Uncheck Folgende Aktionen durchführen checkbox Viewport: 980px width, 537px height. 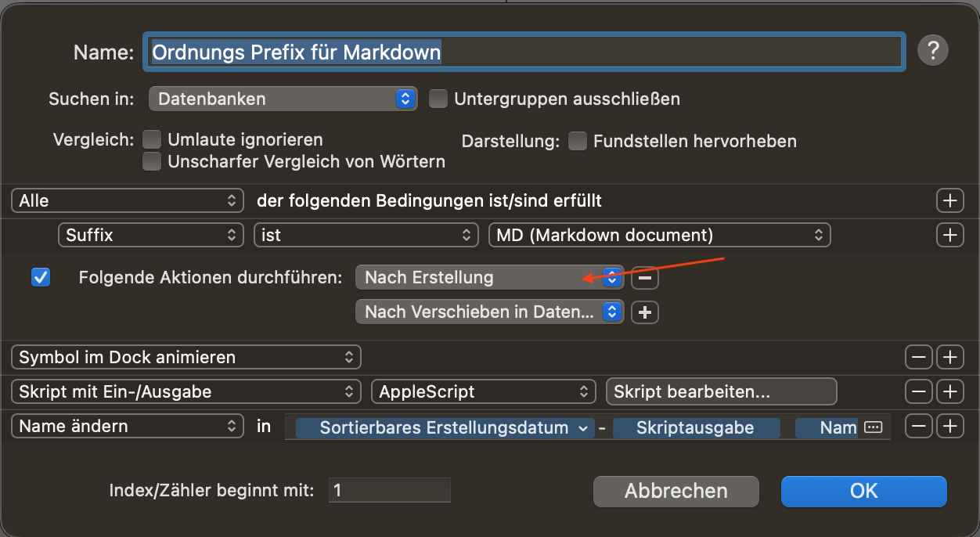(x=41, y=277)
